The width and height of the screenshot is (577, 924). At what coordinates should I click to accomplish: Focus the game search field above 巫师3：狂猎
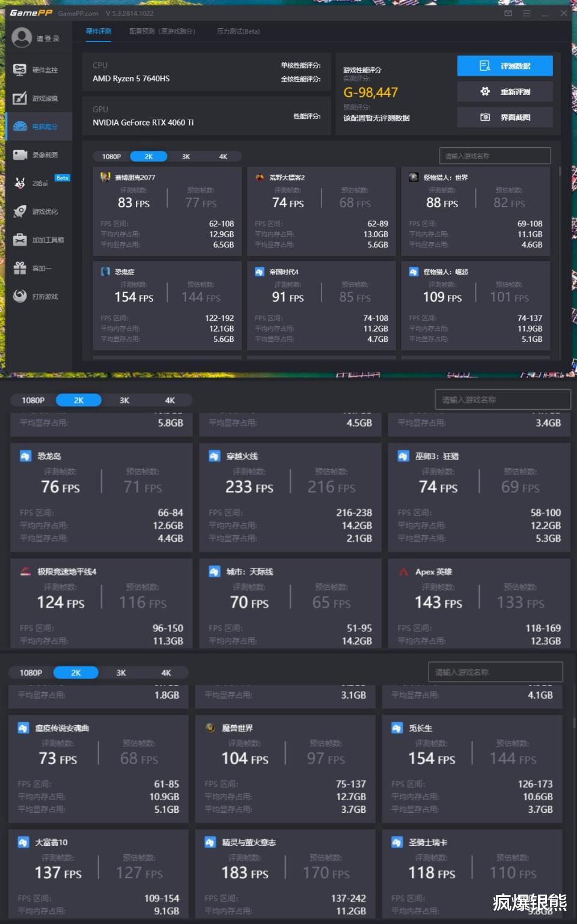(502, 400)
